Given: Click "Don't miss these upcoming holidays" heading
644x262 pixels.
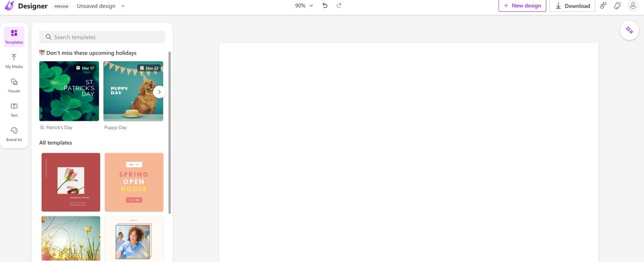Looking at the screenshot, I should pos(91,53).
